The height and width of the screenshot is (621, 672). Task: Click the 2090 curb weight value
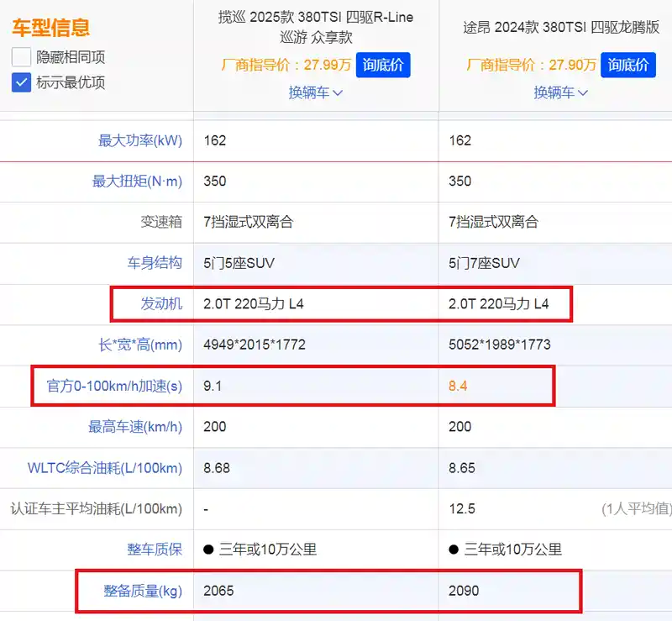pyautogui.click(x=464, y=591)
